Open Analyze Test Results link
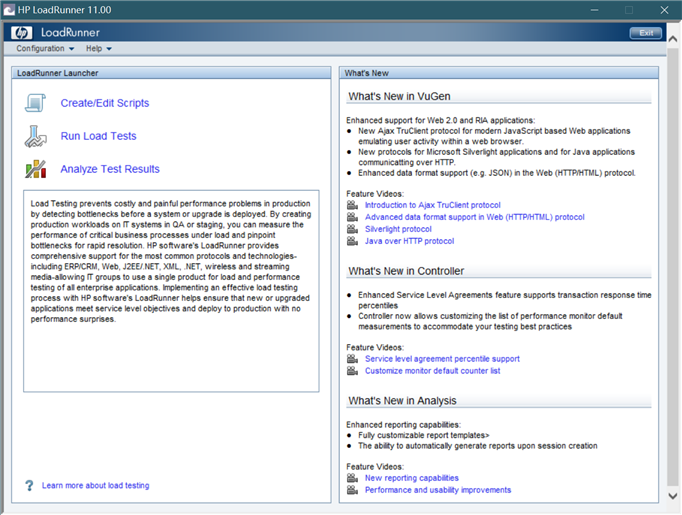Image resolution: width=682 pixels, height=515 pixels. [x=110, y=169]
